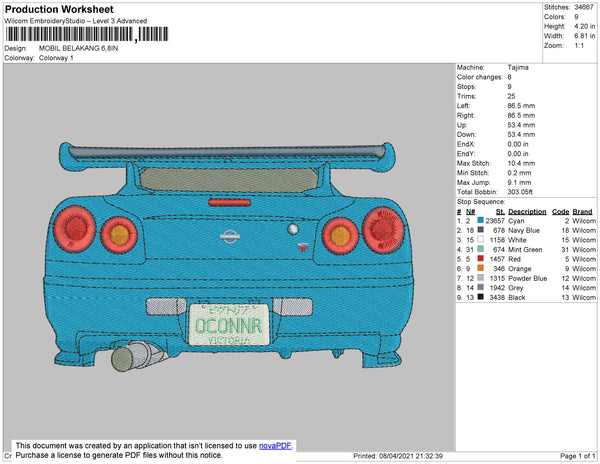The image size is (600, 464).
Task: Click the Stitches value '34687'
Action: [584, 7]
